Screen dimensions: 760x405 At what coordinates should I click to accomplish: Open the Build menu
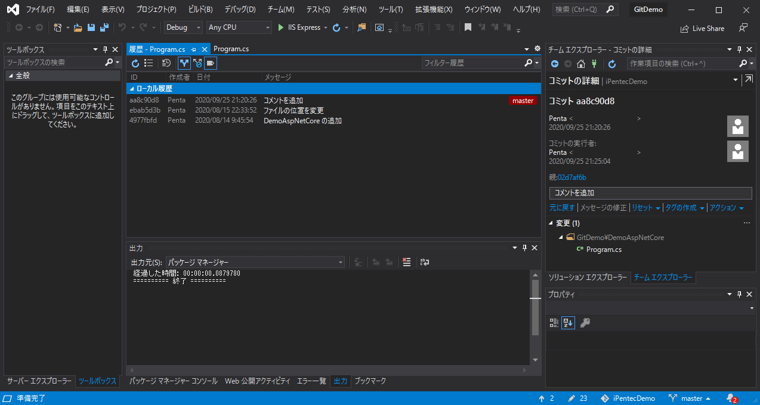pyautogui.click(x=200, y=10)
